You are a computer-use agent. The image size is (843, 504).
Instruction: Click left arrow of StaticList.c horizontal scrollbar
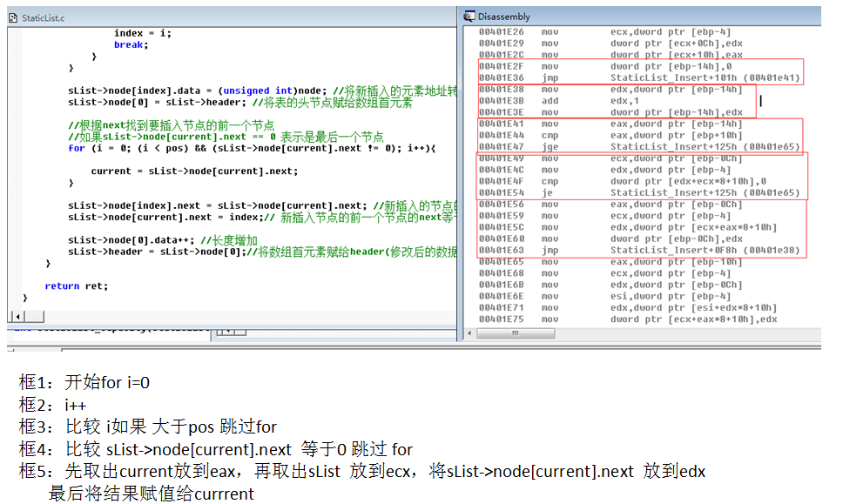(x=17, y=317)
